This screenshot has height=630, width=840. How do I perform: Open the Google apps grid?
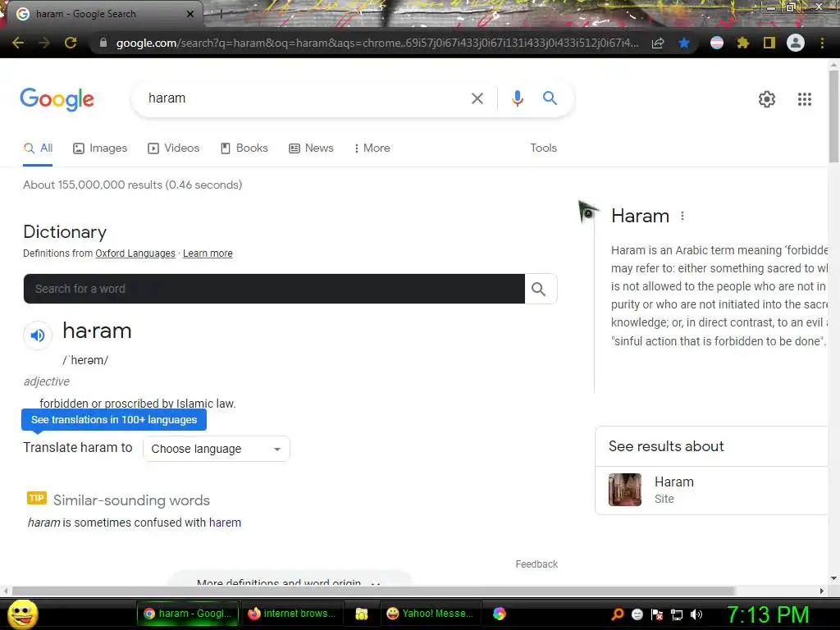click(x=804, y=99)
